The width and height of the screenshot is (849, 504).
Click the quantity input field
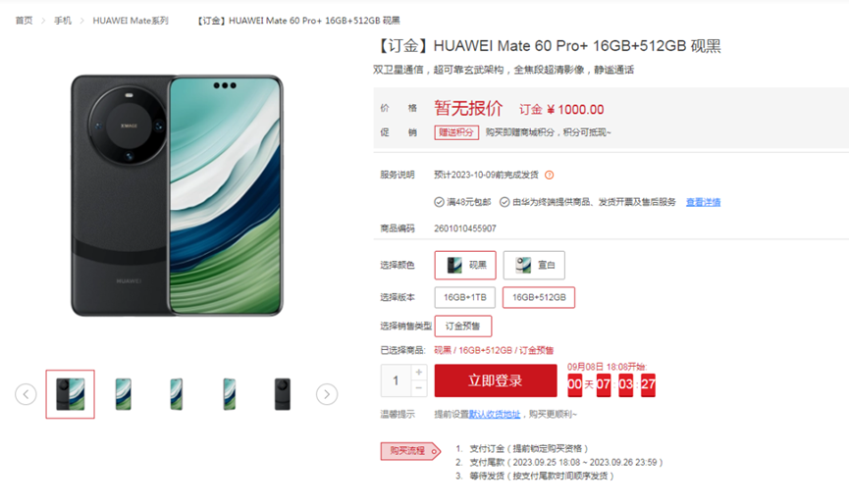[396, 380]
